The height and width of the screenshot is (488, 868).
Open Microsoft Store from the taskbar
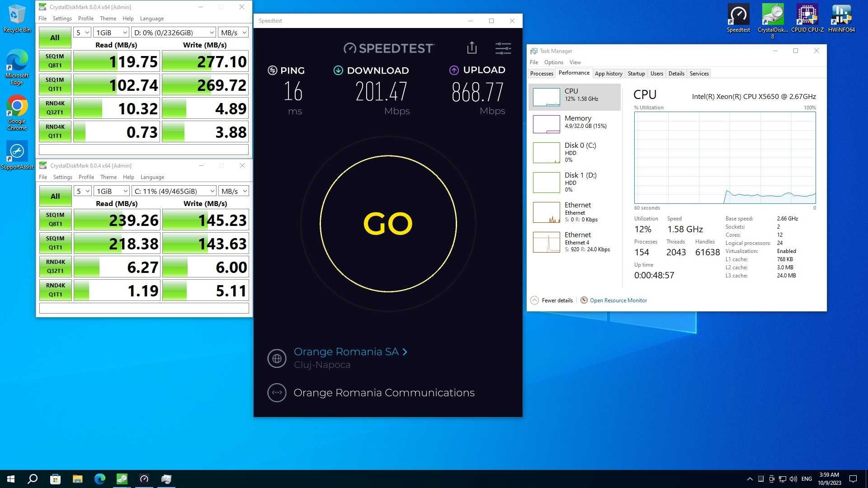pyautogui.click(x=55, y=479)
